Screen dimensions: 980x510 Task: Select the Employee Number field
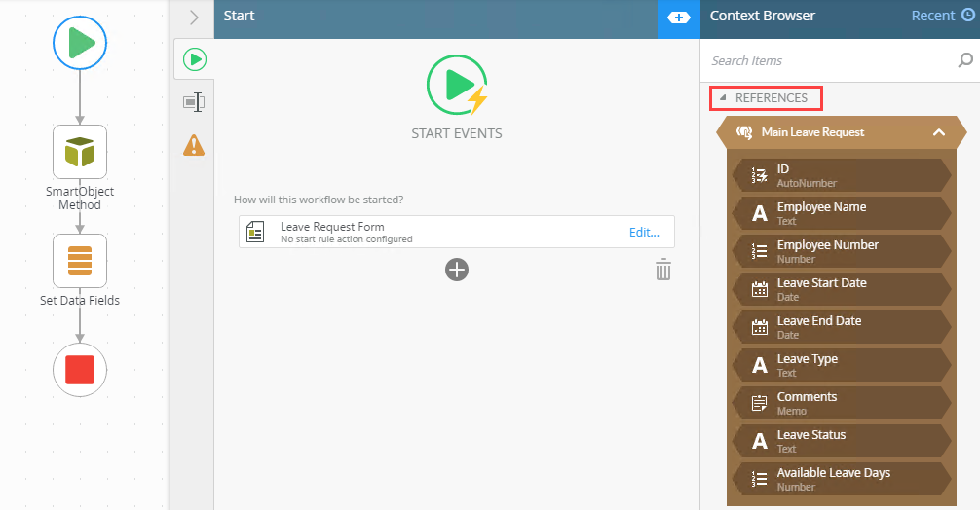[x=842, y=251]
